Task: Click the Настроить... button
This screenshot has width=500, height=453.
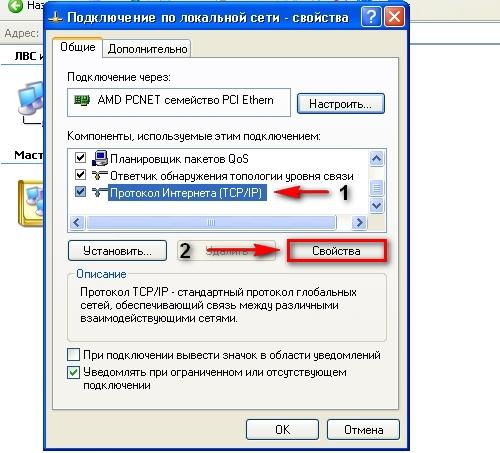Action: [x=340, y=104]
